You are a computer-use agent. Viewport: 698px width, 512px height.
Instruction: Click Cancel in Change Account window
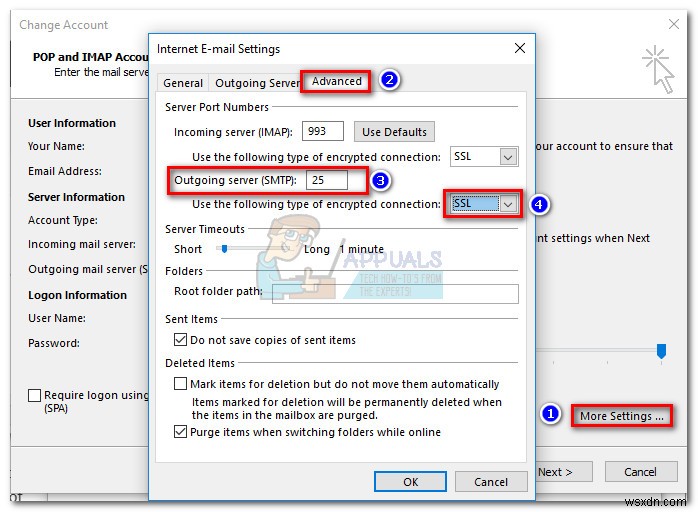(641, 472)
